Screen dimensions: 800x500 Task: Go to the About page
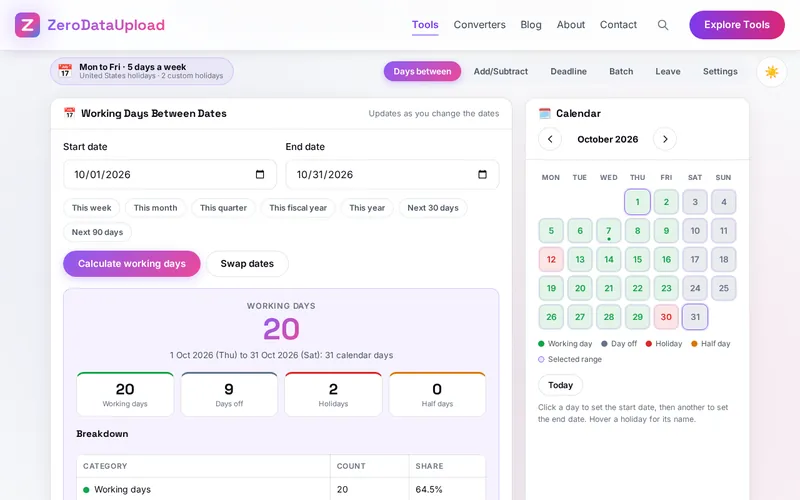pyautogui.click(x=570, y=25)
